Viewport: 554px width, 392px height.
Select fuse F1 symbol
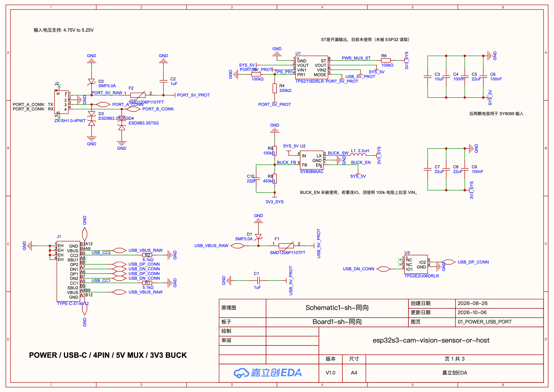point(286,246)
